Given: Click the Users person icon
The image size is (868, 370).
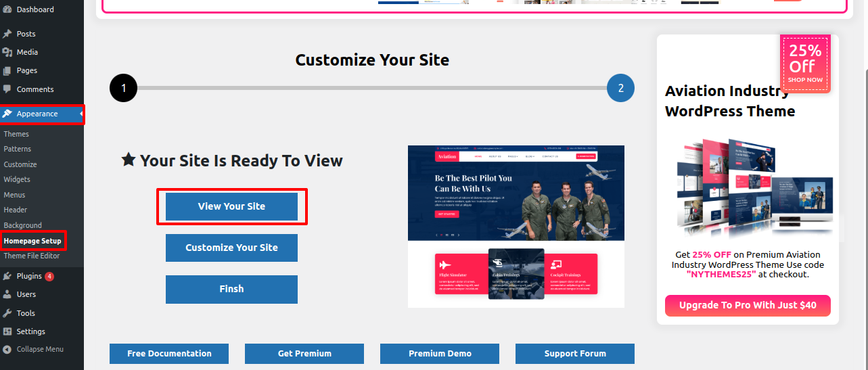Looking at the screenshot, I should [x=7, y=294].
